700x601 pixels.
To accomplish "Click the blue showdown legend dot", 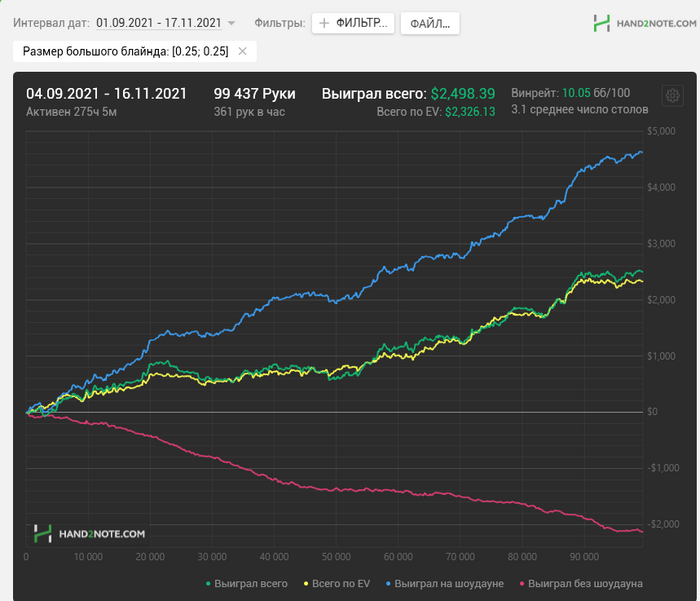I will 388,584.
